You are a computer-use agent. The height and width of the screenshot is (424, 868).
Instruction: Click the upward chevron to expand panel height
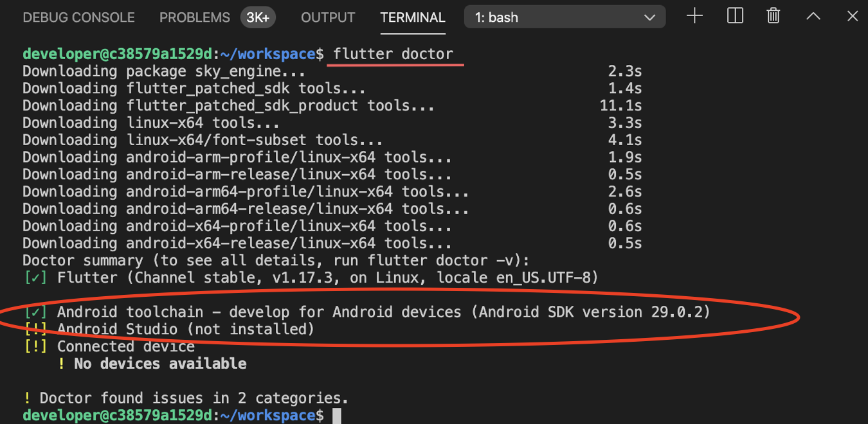[x=813, y=16]
